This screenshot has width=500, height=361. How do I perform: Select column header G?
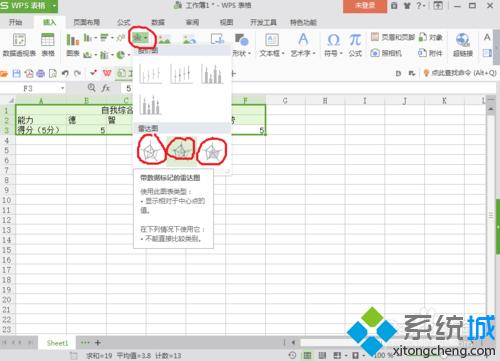click(x=285, y=100)
